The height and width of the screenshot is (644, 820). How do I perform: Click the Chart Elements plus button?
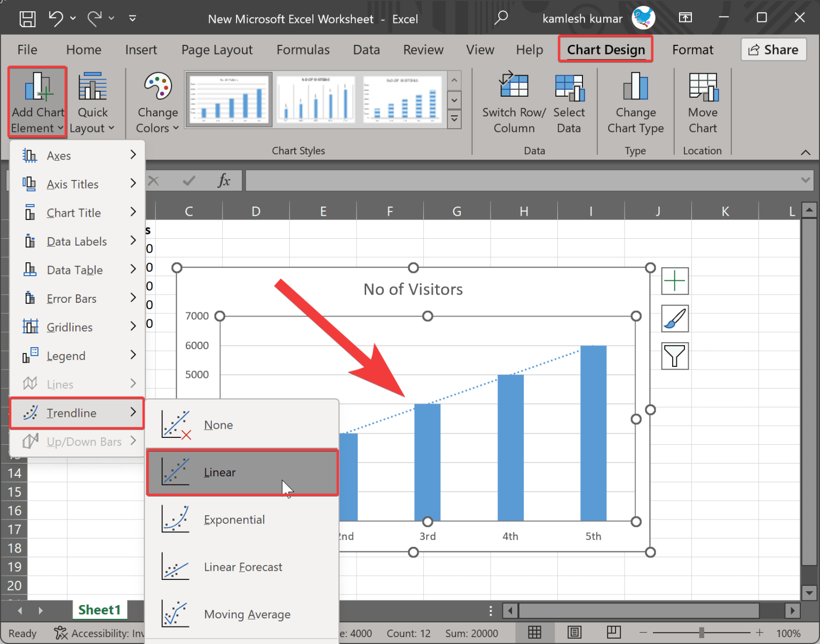pos(674,281)
